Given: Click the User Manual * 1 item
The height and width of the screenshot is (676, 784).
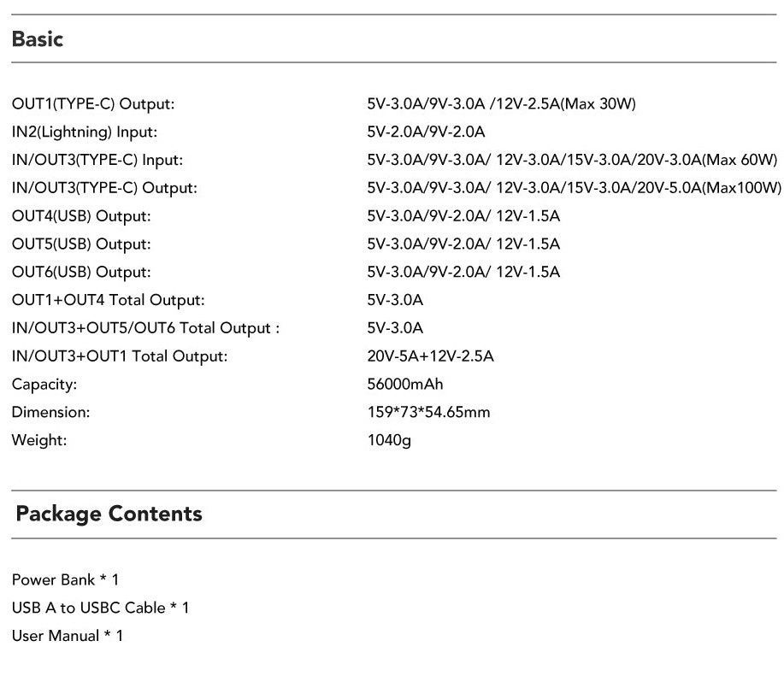Looking at the screenshot, I should pyautogui.click(x=68, y=636).
